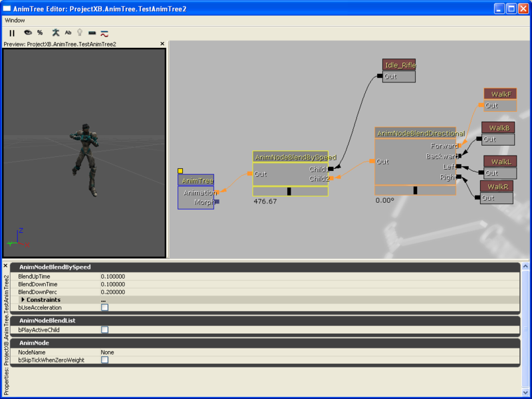Toggle node weight display with eye icon
This screenshot has width=532, height=399.
pyautogui.click(x=27, y=33)
